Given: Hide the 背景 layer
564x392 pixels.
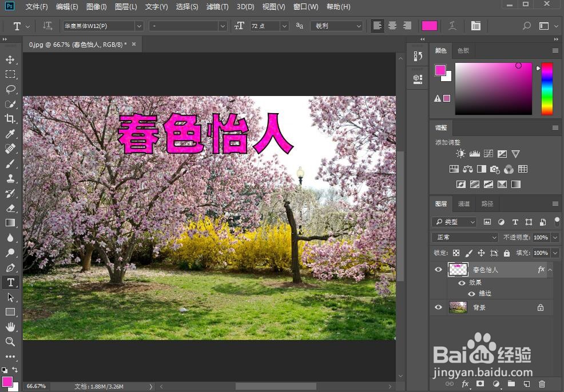Looking at the screenshot, I should pyautogui.click(x=438, y=307).
